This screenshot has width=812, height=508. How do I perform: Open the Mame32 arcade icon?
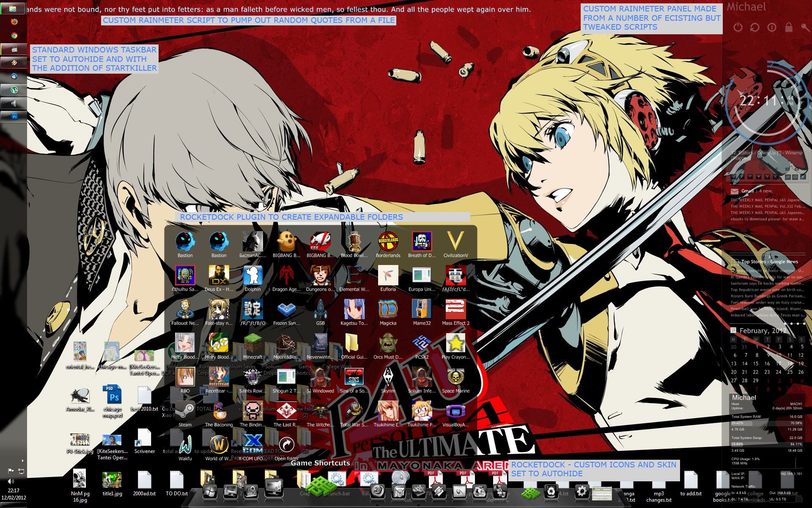(422, 312)
